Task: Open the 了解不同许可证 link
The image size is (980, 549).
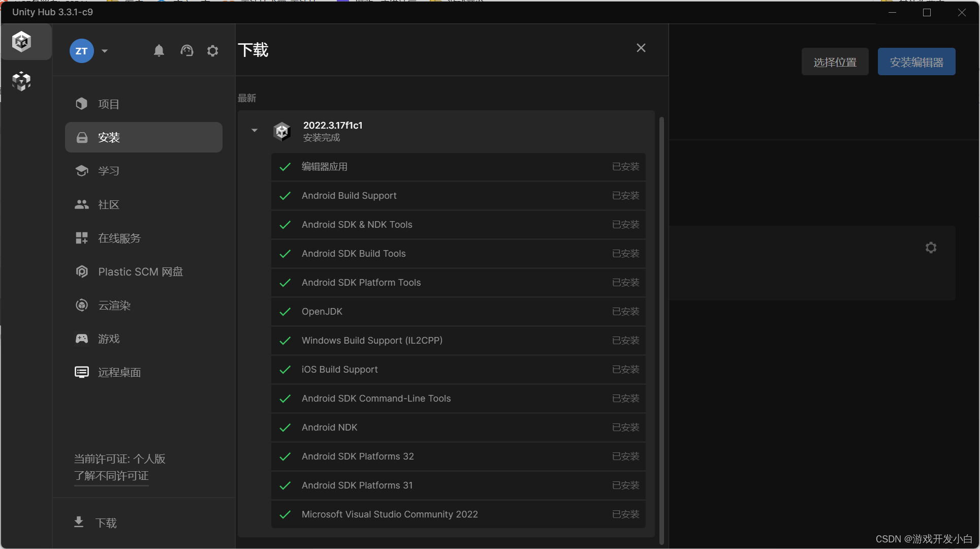Action: pos(111,476)
